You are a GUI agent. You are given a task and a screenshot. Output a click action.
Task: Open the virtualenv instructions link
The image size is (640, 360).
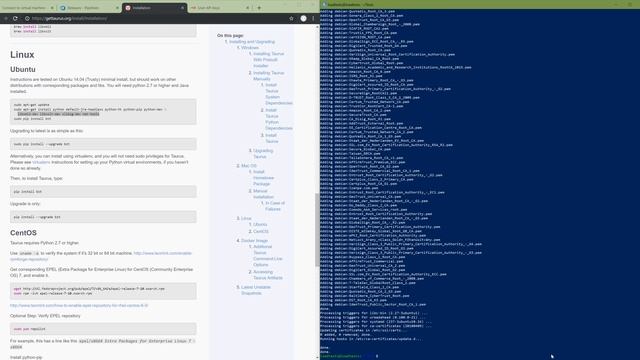click(41, 162)
